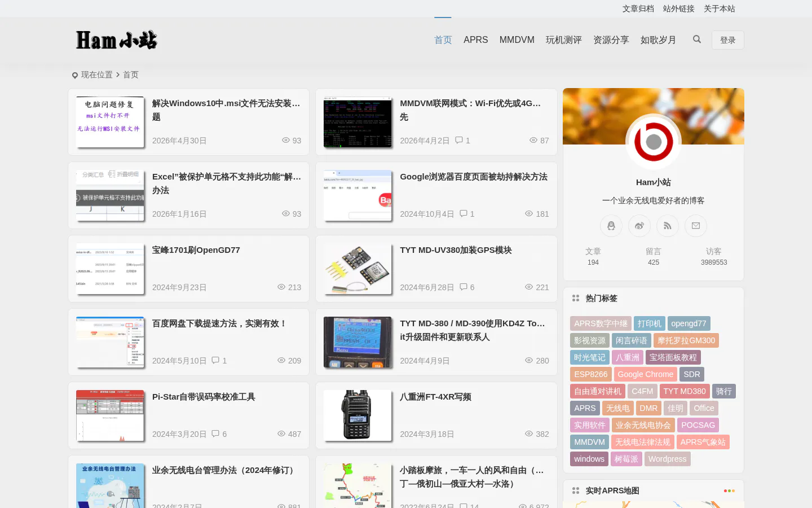Select the 业余无线电协会 tag
The width and height of the screenshot is (812, 508).
click(x=643, y=425)
